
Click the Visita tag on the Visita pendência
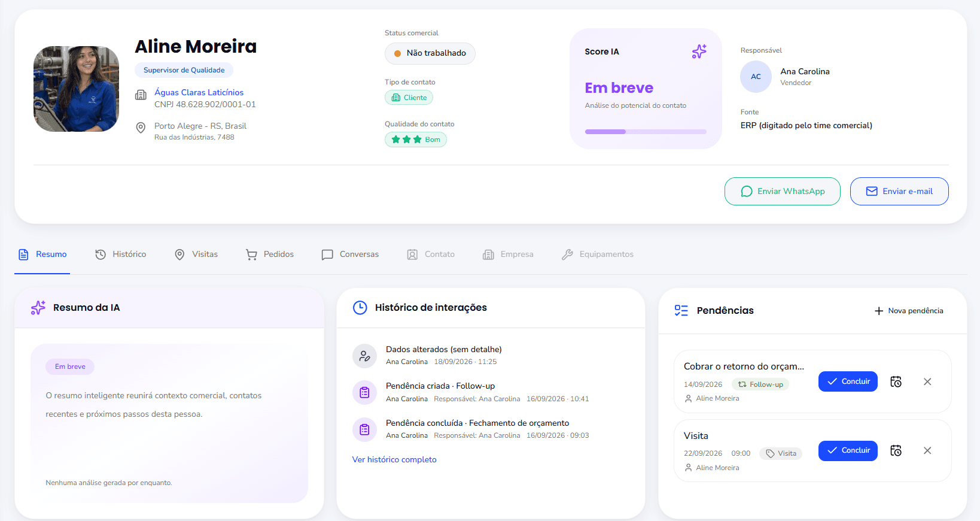pyautogui.click(x=781, y=453)
